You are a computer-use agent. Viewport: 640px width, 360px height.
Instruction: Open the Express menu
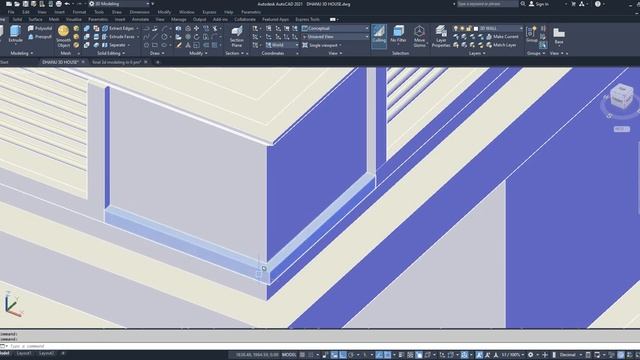[209, 12]
